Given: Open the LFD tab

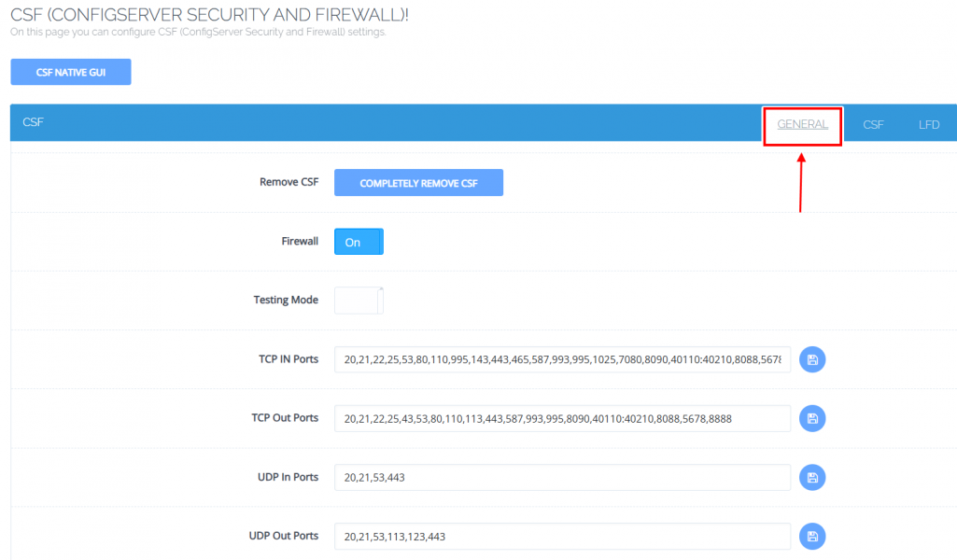Looking at the screenshot, I should [929, 124].
